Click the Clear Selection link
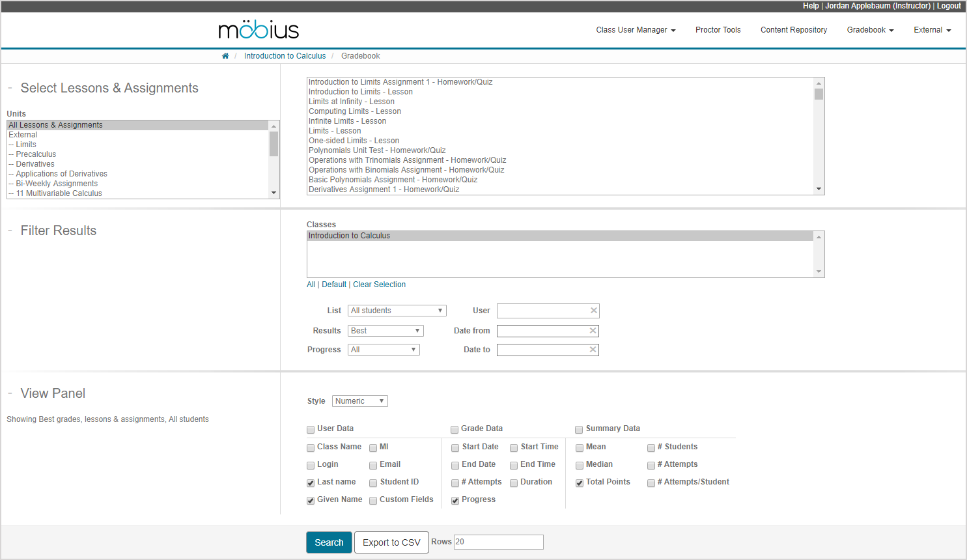The image size is (967, 560). [x=379, y=285]
